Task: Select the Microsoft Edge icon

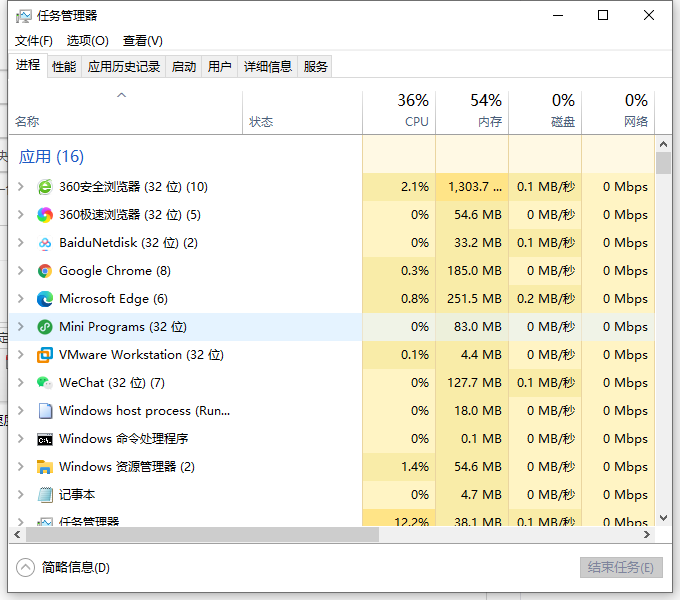Action: pos(45,299)
